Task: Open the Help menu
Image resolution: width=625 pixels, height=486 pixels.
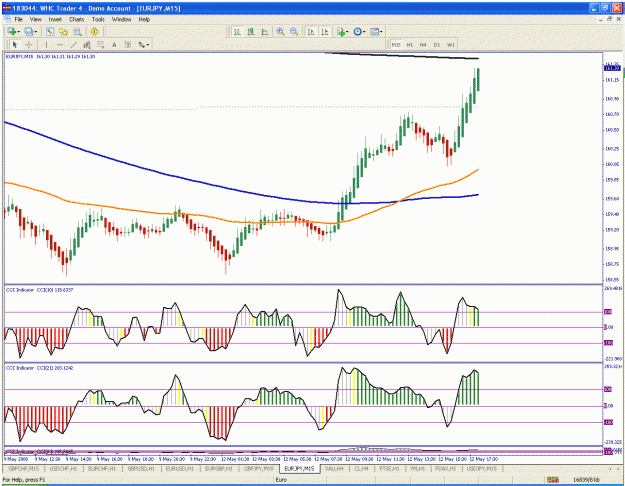Action: [144, 19]
